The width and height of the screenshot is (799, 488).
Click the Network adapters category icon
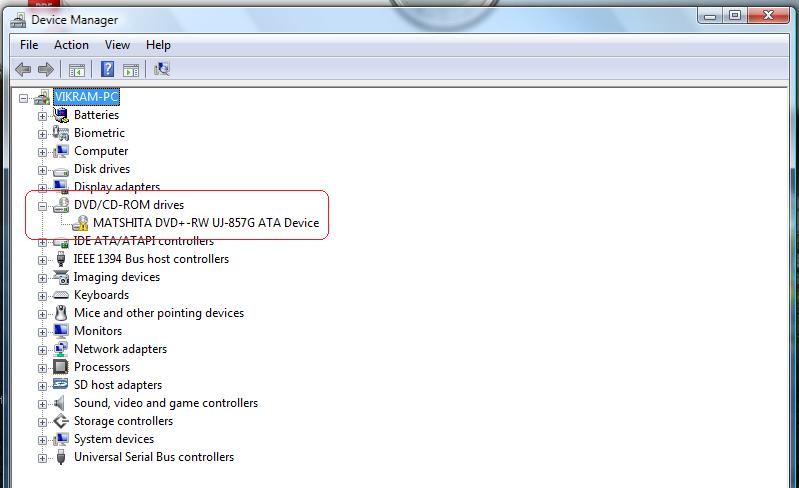tap(61, 349)
